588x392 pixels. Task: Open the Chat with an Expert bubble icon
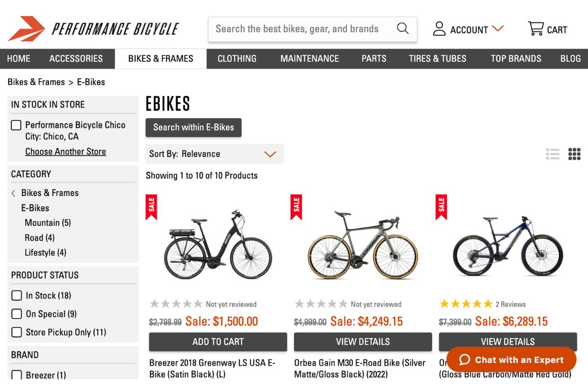(465, 360)
